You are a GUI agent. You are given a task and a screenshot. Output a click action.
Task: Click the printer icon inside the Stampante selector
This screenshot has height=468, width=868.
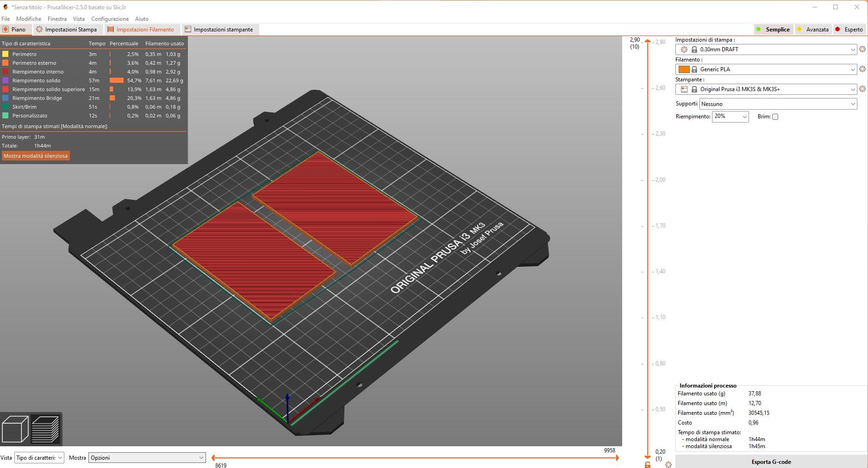point(684,89)
